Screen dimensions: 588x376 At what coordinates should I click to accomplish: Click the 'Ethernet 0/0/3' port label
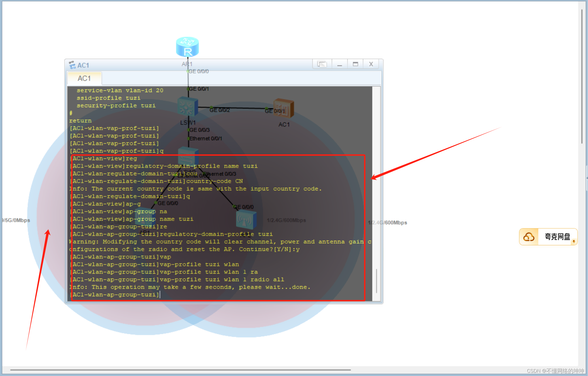coord(219,174)
